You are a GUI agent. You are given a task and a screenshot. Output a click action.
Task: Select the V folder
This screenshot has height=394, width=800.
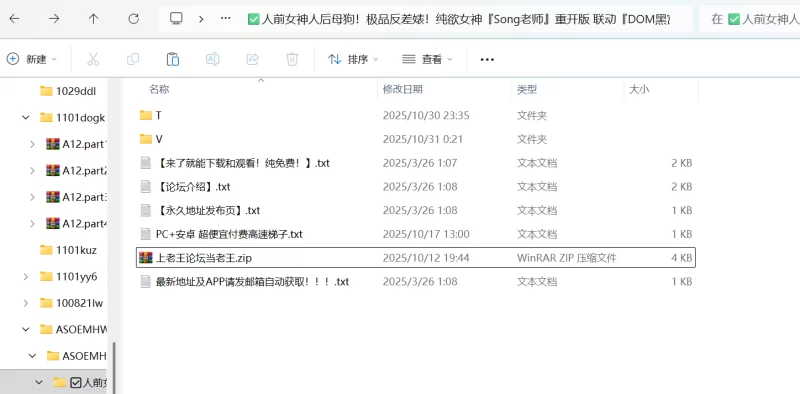click(x=416, y=139)
